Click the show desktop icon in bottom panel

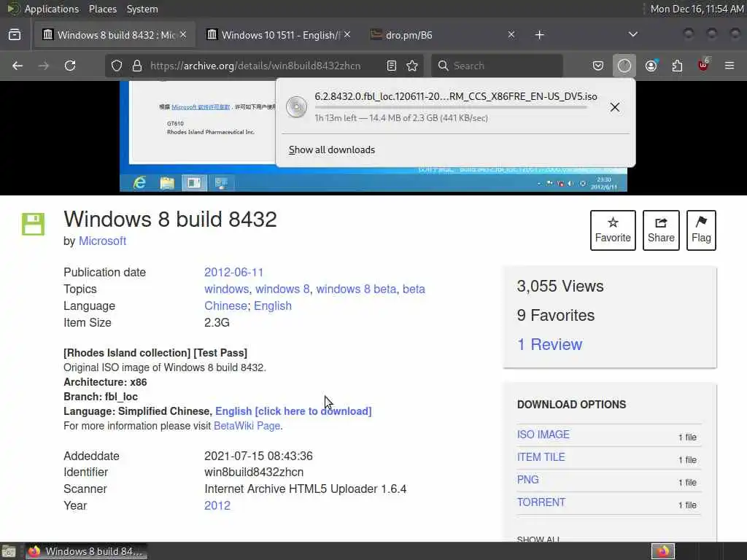click(8, 551)
